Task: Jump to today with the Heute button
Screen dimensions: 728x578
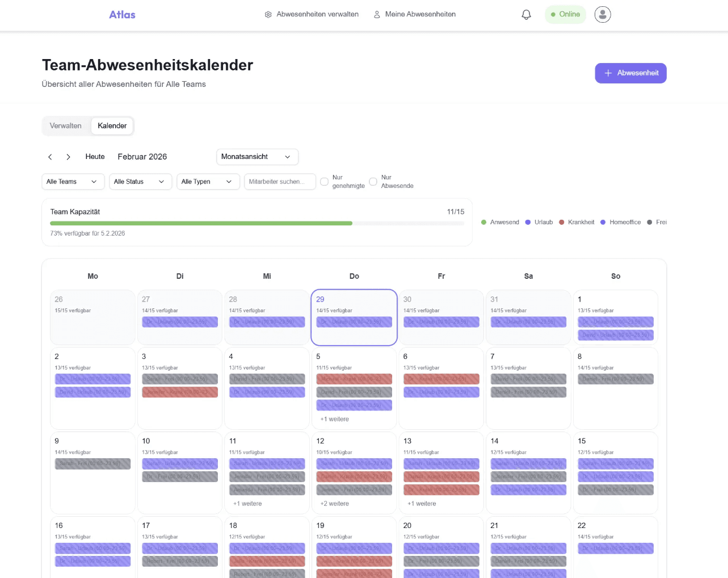Action: tap(95, 157)
